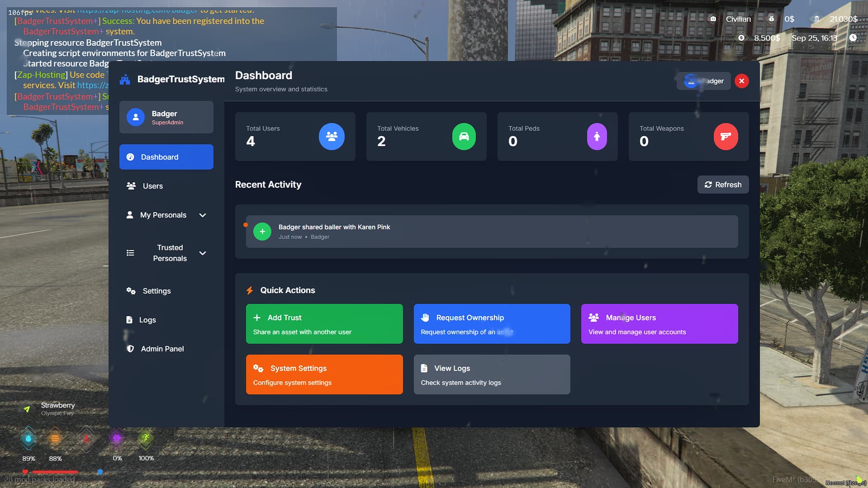Click the location arrow icon near Strawberry

coord(27,409)
